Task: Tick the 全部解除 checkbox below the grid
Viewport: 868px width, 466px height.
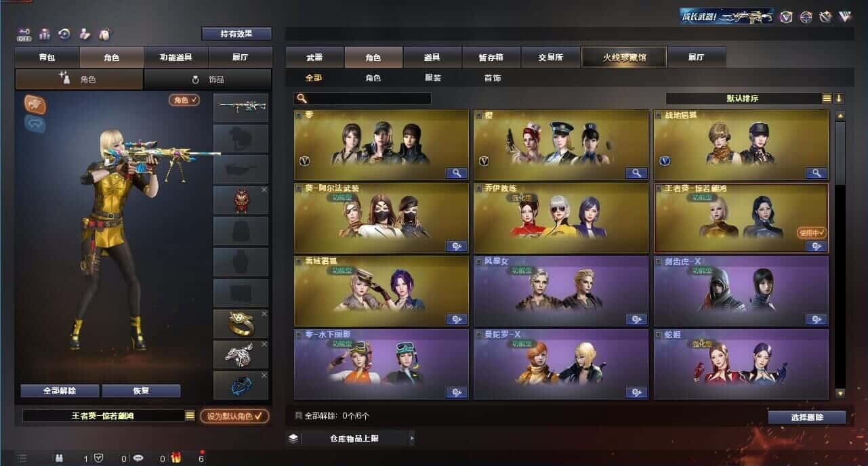Action: 298,415
